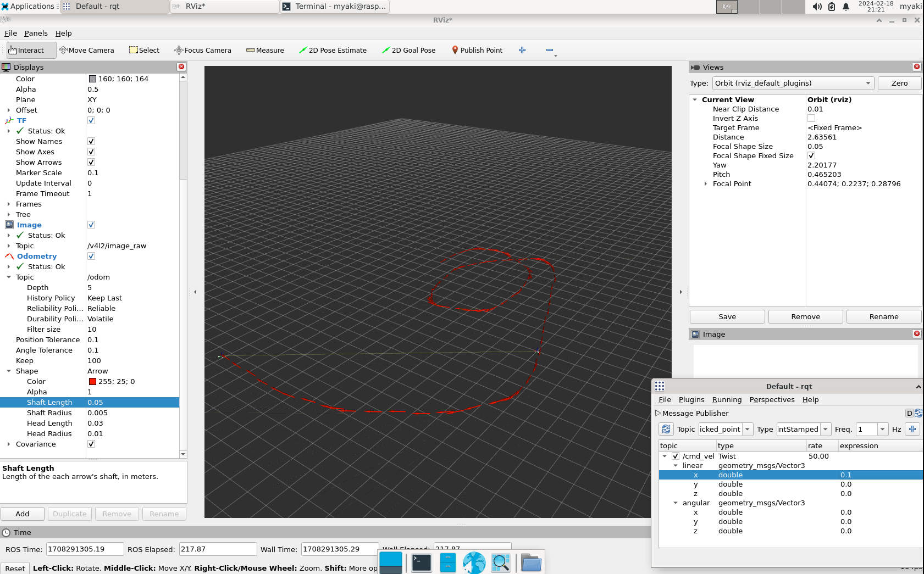Screen dimensions: 924x574
Task: Toggle the Show Names checkbox
Action: coord(91,141)
